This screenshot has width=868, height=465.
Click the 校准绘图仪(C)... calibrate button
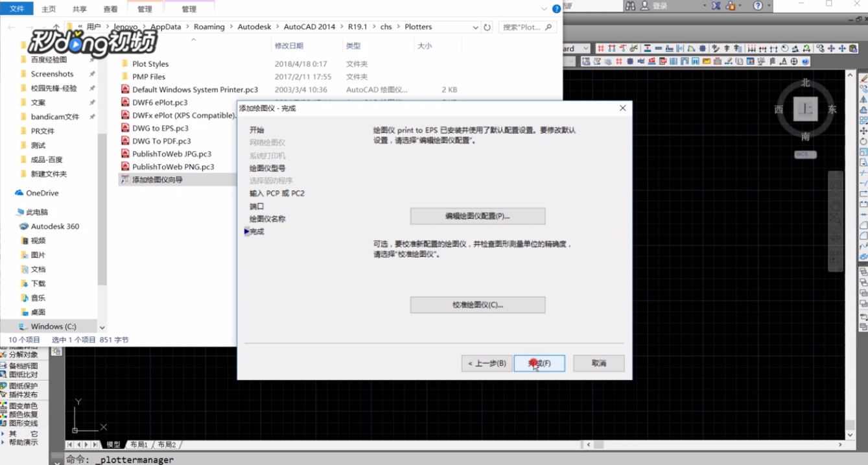[x=478, y=305]
